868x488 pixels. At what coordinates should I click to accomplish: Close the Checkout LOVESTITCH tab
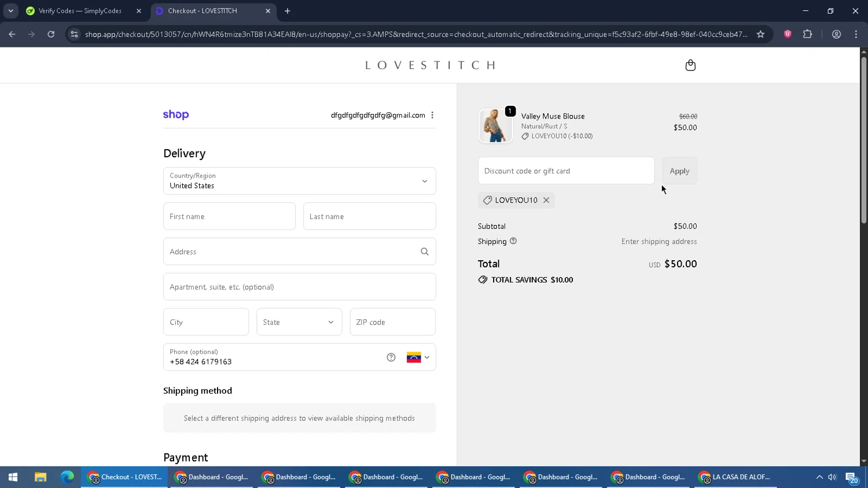click(x=268, y=11)
